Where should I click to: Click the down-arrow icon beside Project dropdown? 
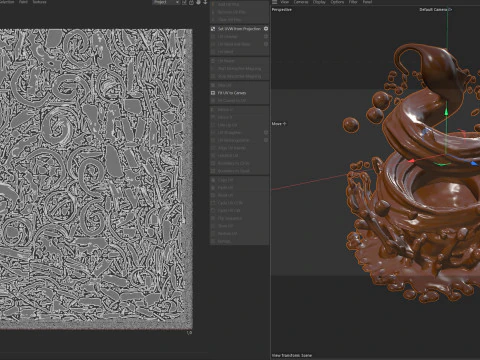[205, 2]
